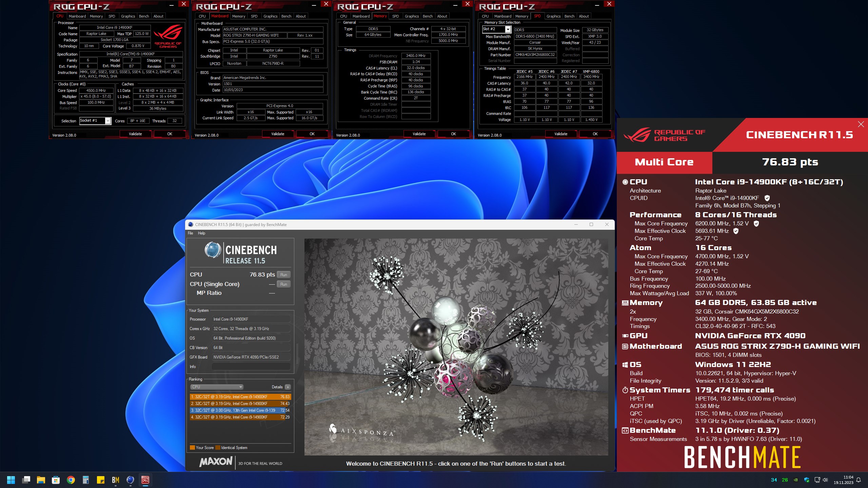Click OK in the SPD CPU-Z window
Screen dimensions: 868x488
595,134
